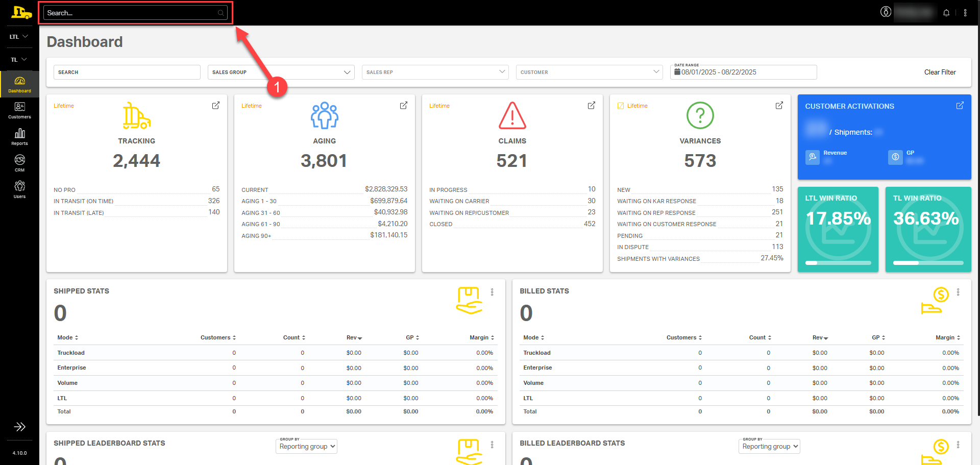Viewport: 980px width, 465px height.
Task: Toggle Lifetime checkbox on Variances card
Action: pyautogui.click(x=621, y=106)
